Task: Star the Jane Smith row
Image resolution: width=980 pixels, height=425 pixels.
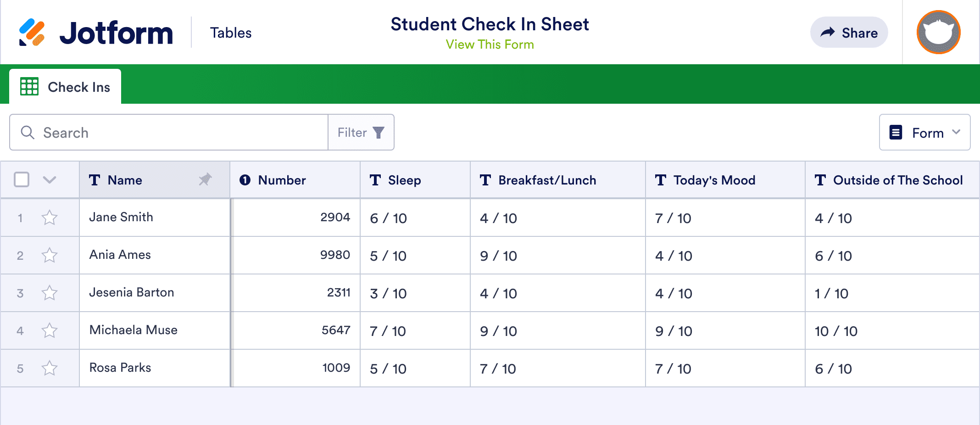Action: click(50, 218)
